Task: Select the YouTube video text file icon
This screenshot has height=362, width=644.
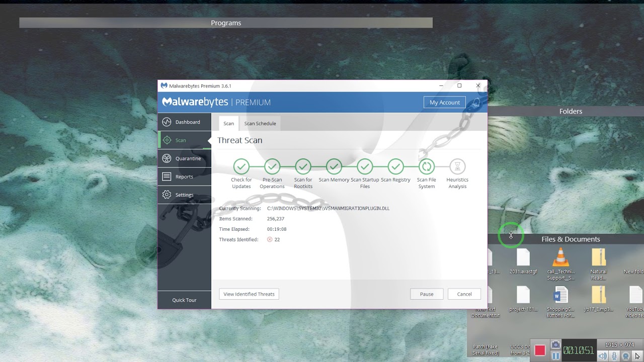Action: [x=635, y=295]
